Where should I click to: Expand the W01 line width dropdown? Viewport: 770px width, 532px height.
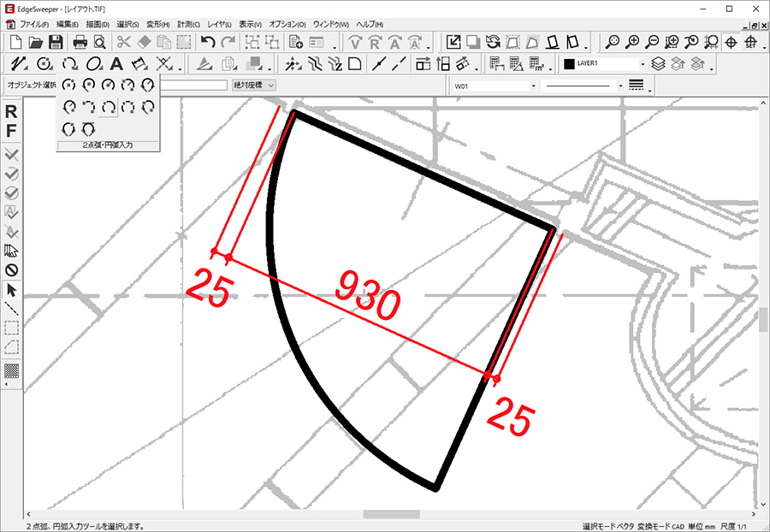pyautogui.click(x=533, y=86)
